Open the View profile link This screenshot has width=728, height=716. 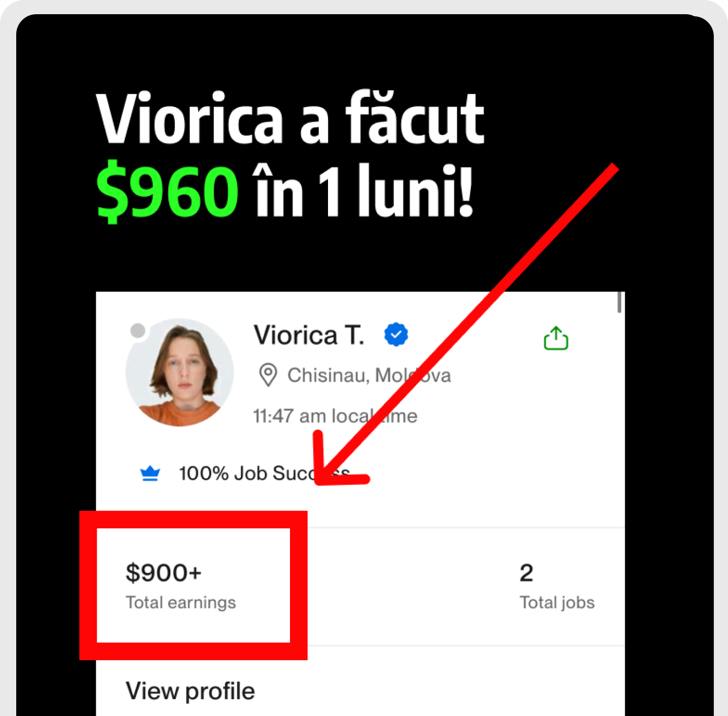click(x=190, y=691)
